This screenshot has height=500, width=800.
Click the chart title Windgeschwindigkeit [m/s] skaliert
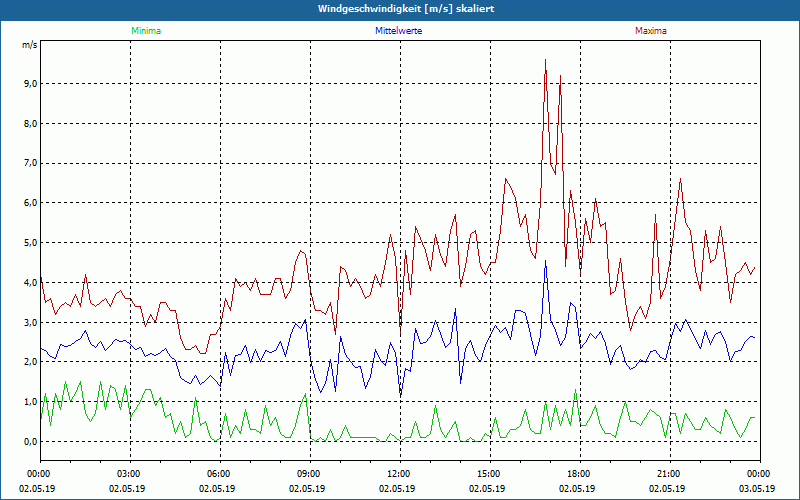(406, 9)
